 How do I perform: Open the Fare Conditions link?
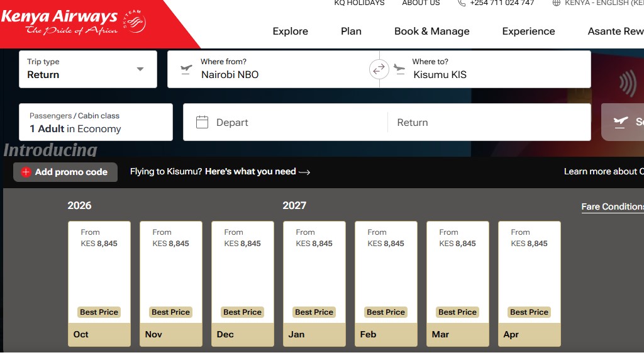pos(613,206)
